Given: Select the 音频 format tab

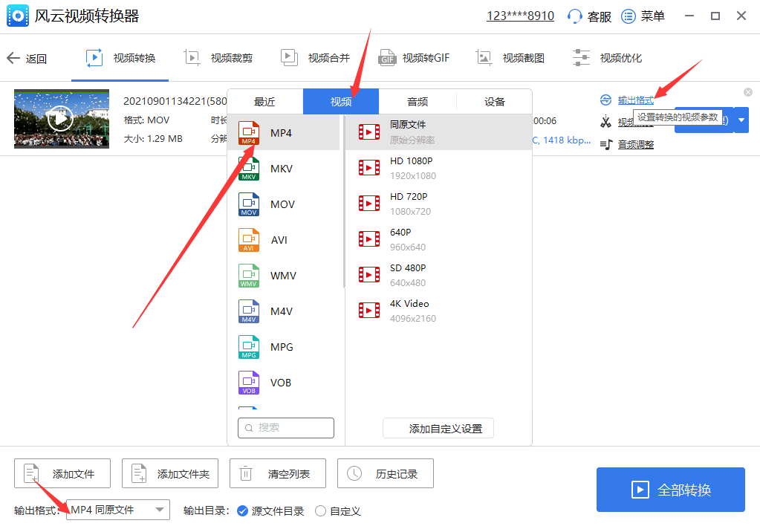Looking at the screenshot, I should [x=418, y=102].
